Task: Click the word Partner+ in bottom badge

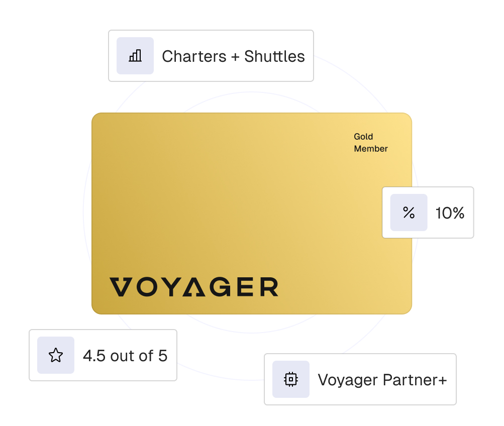Action: (415, 380)
